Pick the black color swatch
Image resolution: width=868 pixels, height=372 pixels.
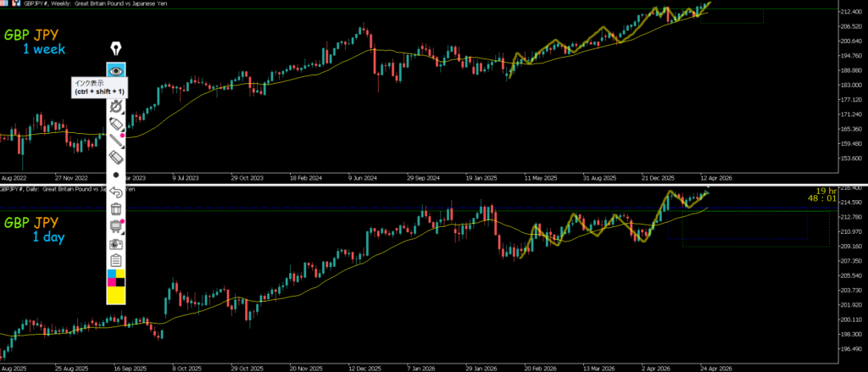click(120, 283)
